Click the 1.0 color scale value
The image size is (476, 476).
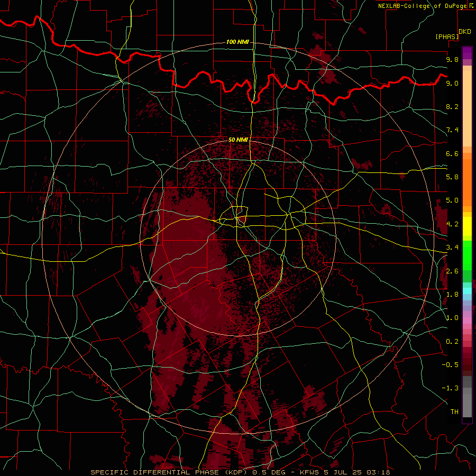click(452, 318)
